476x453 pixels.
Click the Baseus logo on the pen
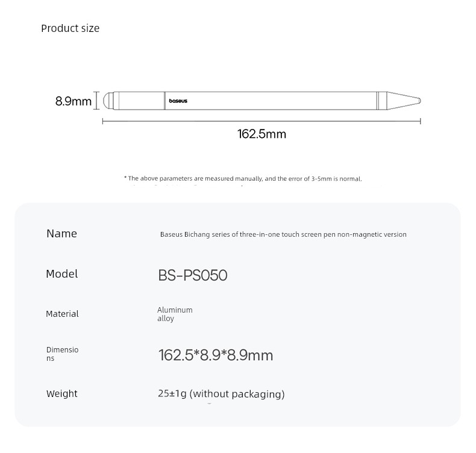[178, 101]
